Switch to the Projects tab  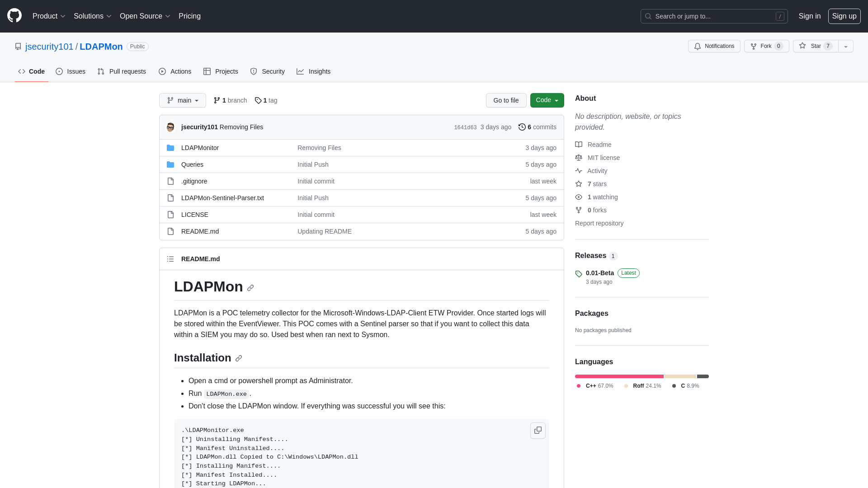pyautogui.click(x=221, y=71)
